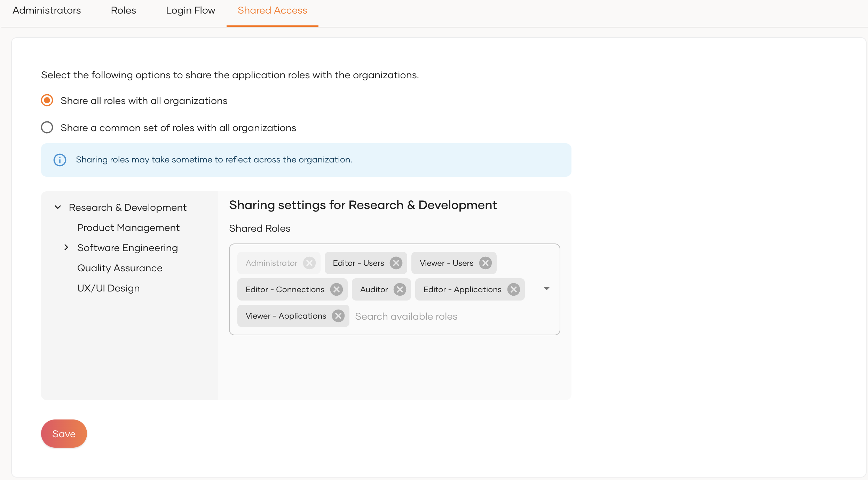Viewport: 868px width, 480px height.
Task: Open the shared roles dropdown arrow
Action: (547, 289)
